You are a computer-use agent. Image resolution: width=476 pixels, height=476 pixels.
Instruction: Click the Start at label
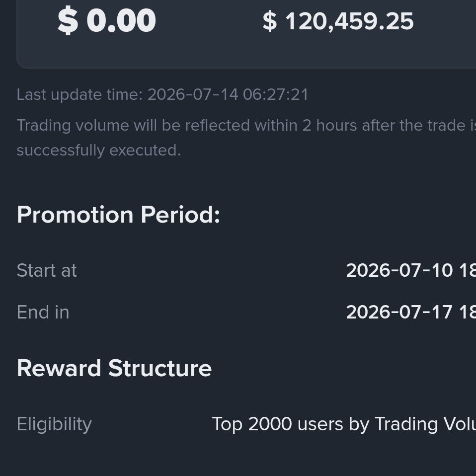pos(47,270)
